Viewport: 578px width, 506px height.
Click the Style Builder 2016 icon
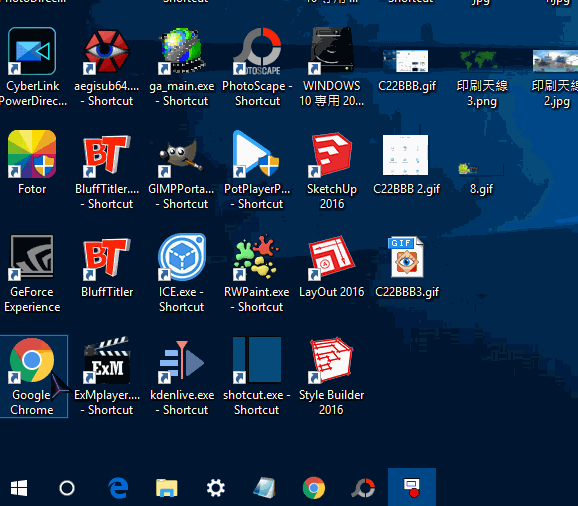coord(331,360)
